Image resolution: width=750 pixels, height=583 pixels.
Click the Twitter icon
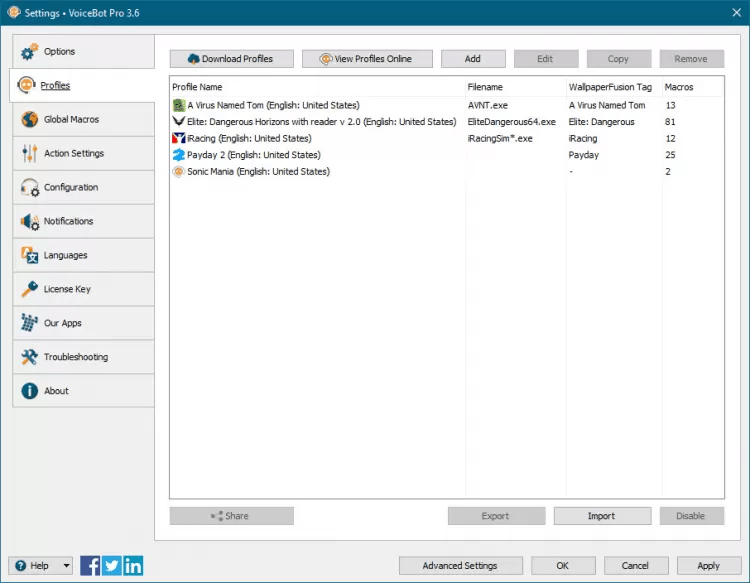(111, 565)
